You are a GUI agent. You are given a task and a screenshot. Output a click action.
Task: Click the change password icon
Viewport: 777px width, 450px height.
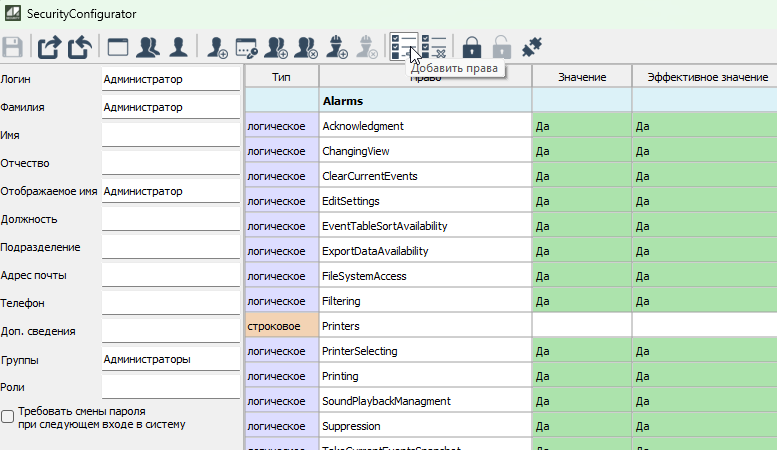[x=247, y=46]
